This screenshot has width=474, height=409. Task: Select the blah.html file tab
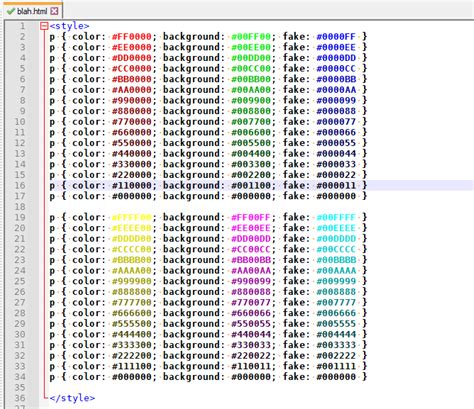[32, 11]
